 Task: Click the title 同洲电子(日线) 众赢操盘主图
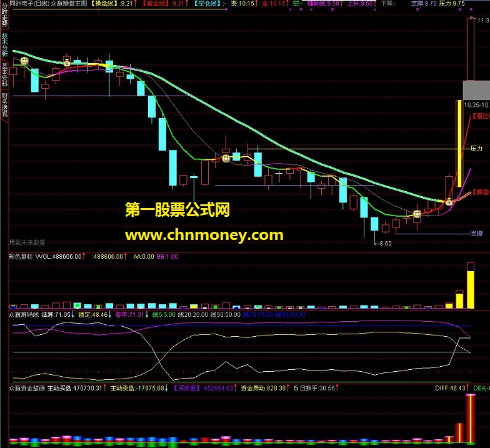click(x=48, y=4)
